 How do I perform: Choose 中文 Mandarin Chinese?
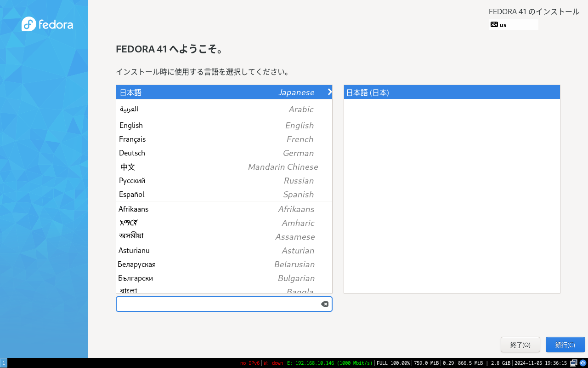[224, 167]
